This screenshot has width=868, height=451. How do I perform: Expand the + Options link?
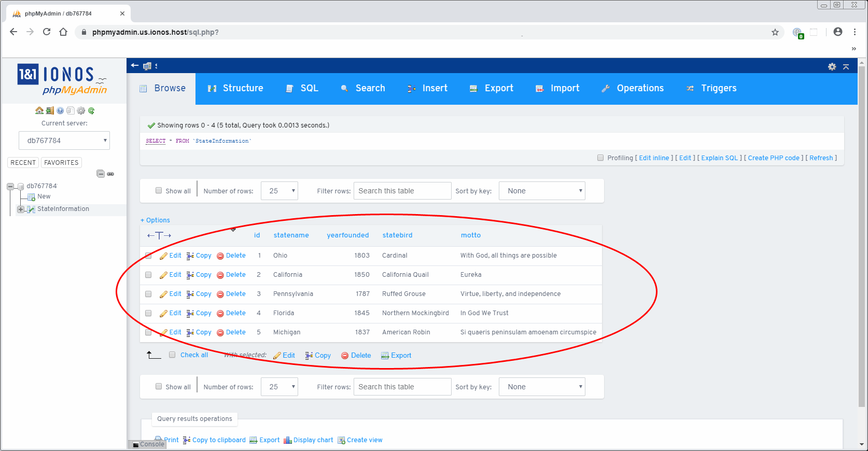tap(155, 220)
